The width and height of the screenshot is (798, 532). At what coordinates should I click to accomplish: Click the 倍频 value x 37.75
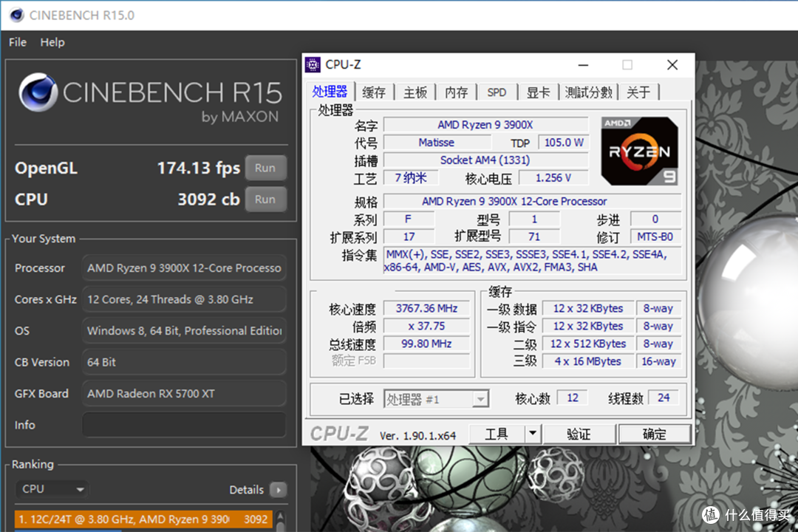(x=426, y=327)
